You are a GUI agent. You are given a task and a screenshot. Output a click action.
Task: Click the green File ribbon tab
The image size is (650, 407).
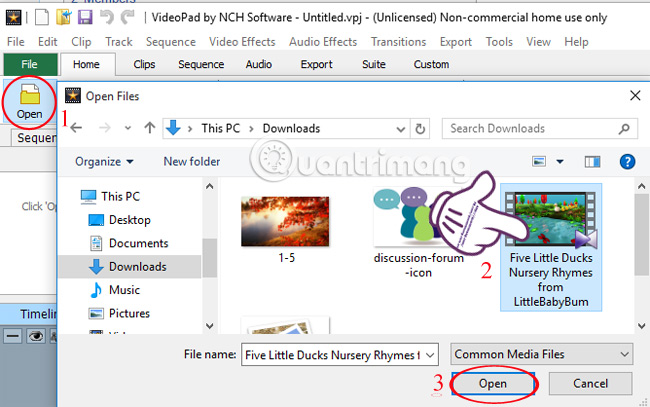[30, 64]
